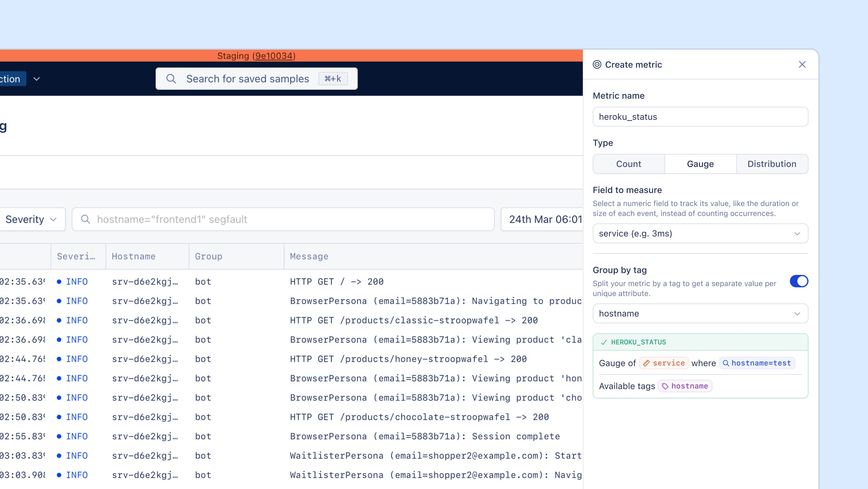
Task: Click the green checkmark beside HEROKU_STATUS
Action: click(x=604, y=342)
